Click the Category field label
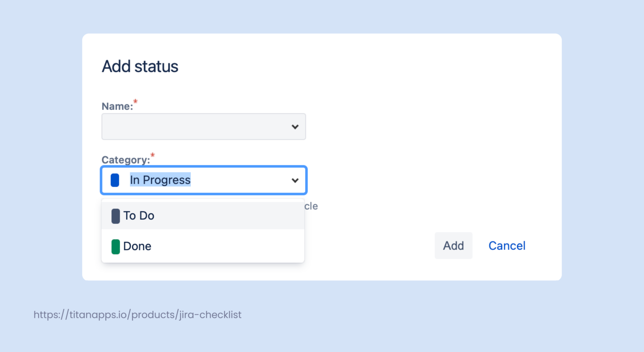The width and height of the screenshot is (644, 352). [125, 160]
